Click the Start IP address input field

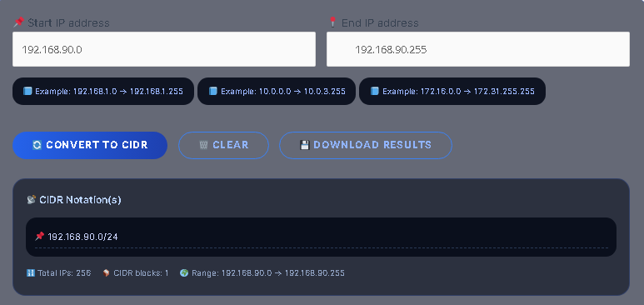tap(164, 49)
